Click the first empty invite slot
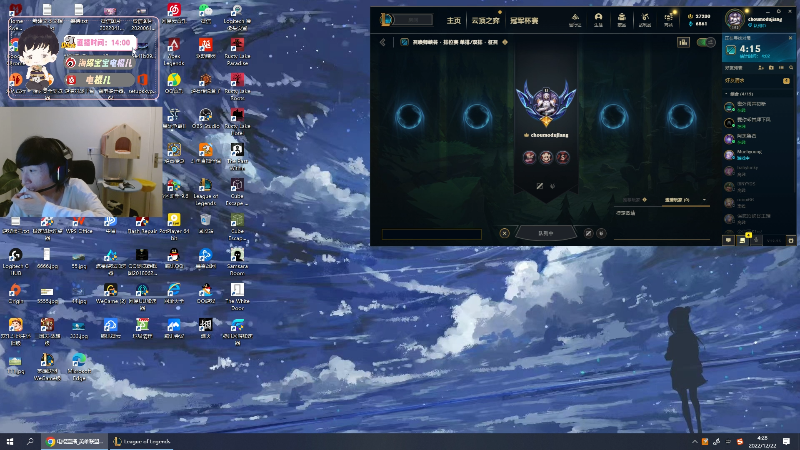Screen dimensions: 800x450 (409, 116)
